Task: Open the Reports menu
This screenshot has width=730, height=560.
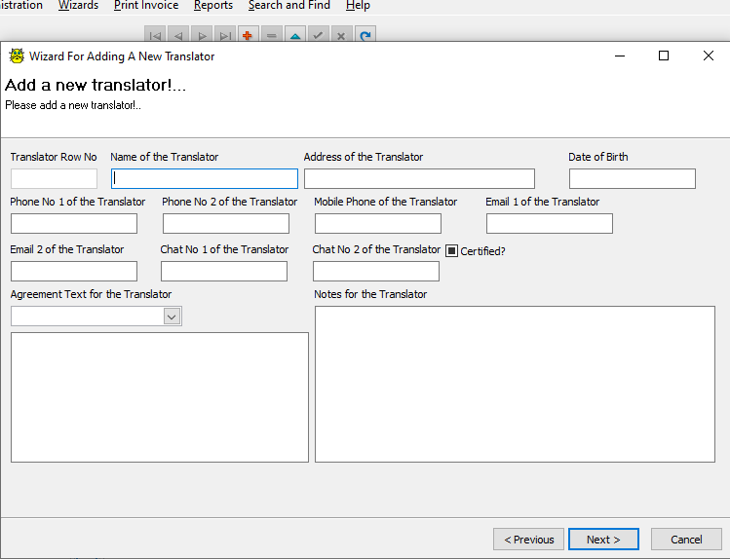Action: click(x=213, y=5)
